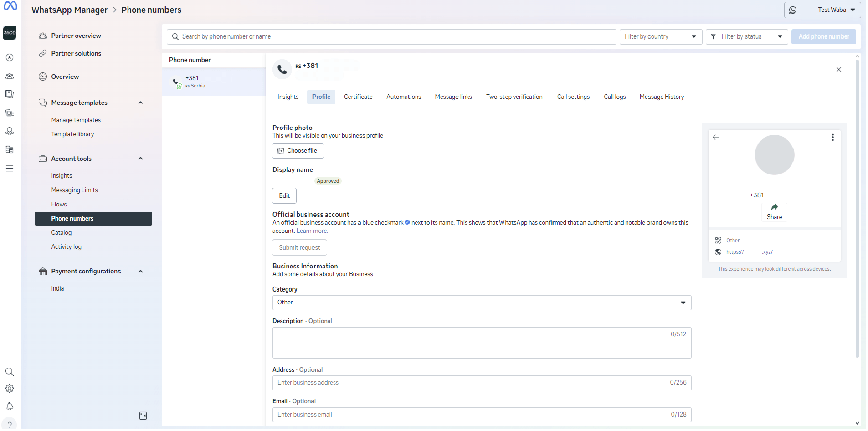Collapse the sidebar with panel toggle icon
Viewport: 868px width, 431px height.
pos(143,416)
